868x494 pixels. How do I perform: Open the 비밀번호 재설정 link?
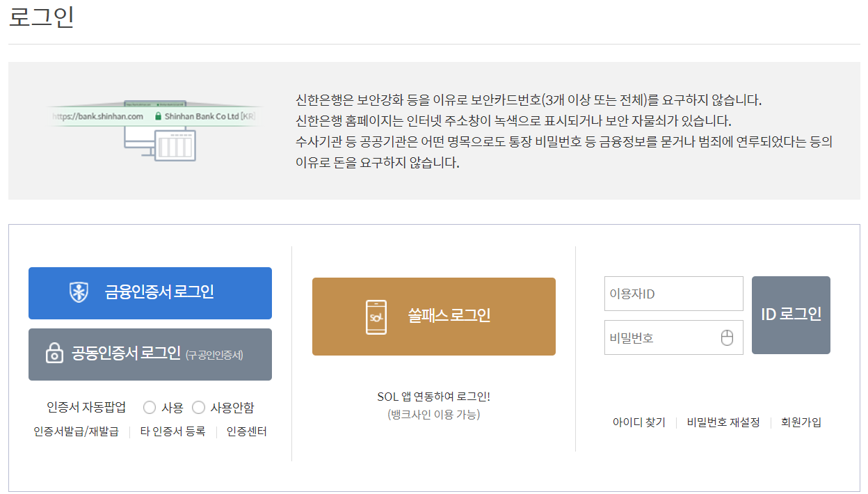(723, 422)
